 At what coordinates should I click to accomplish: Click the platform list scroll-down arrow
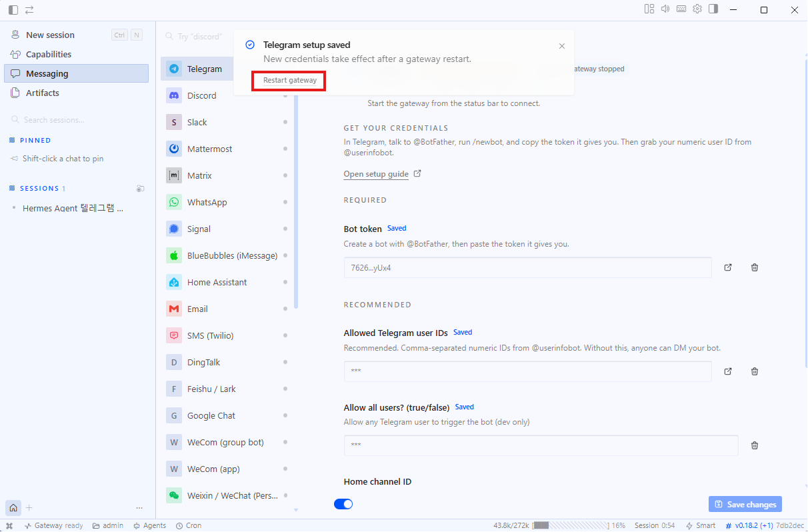pos(296,510)
